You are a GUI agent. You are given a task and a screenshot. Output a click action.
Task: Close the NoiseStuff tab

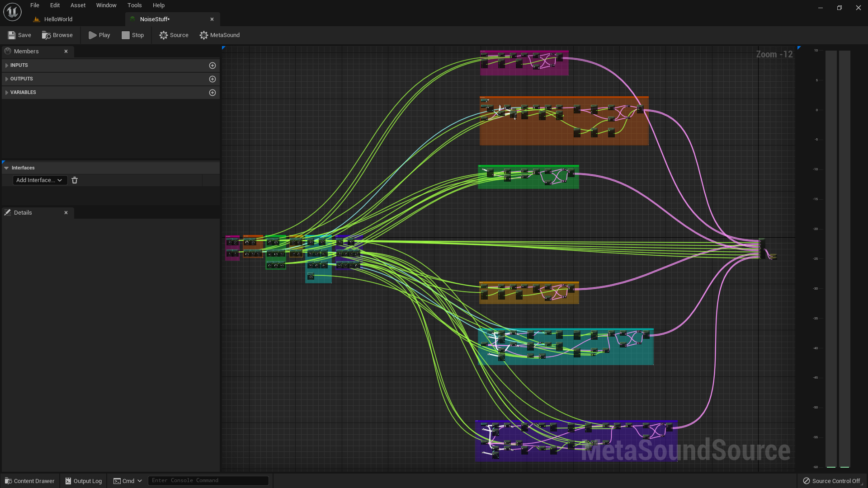point(212,19)
